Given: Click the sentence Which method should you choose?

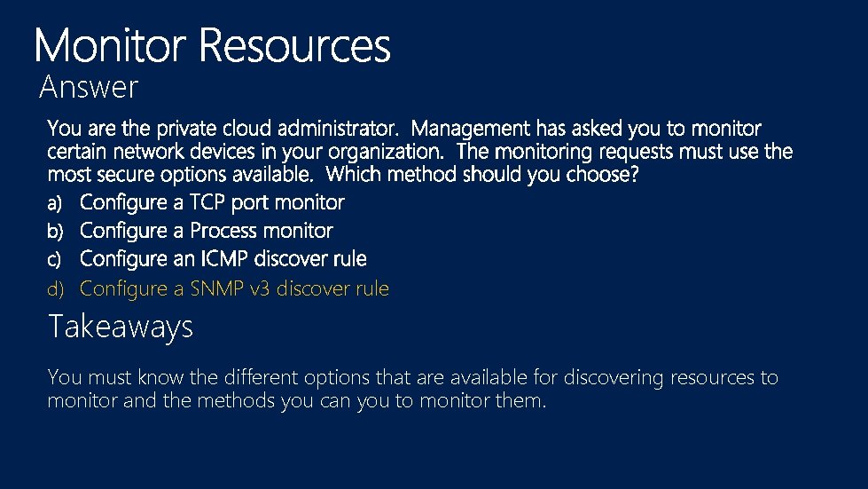Looking at the screenshot, I should pos(482,175).
